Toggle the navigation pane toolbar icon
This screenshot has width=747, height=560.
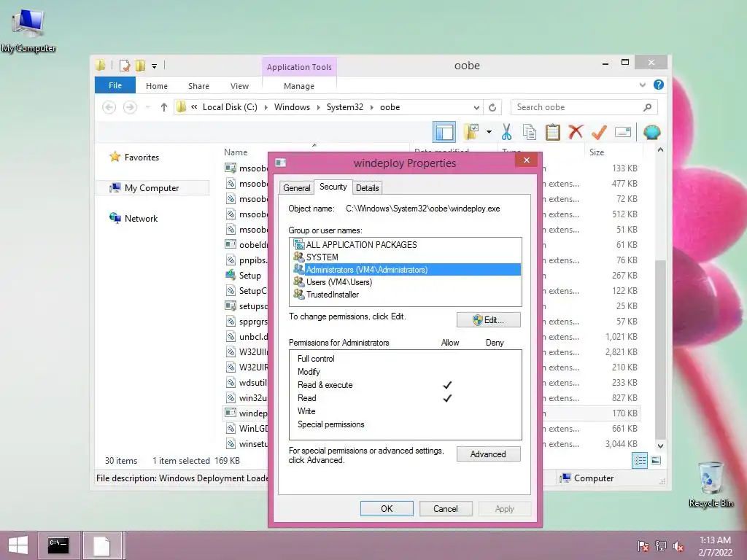444,132
